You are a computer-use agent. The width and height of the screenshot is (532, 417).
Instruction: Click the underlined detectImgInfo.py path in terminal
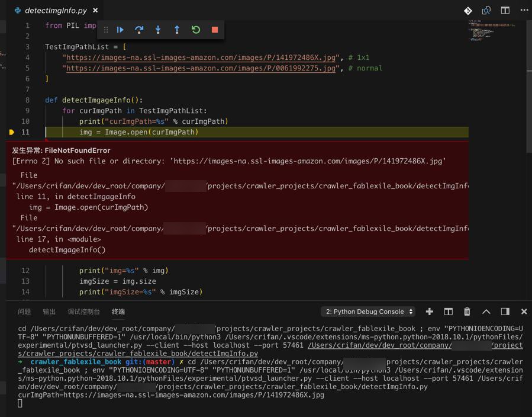tap(270, 349)
